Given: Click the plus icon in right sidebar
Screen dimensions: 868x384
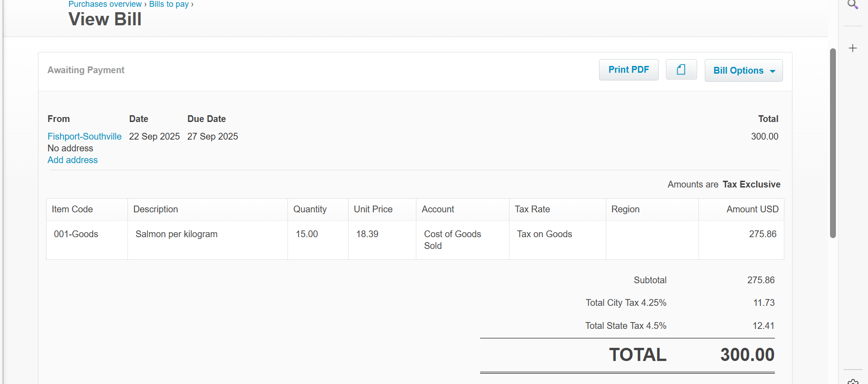Looking at the screenshot, I should [x=853, y=48].
